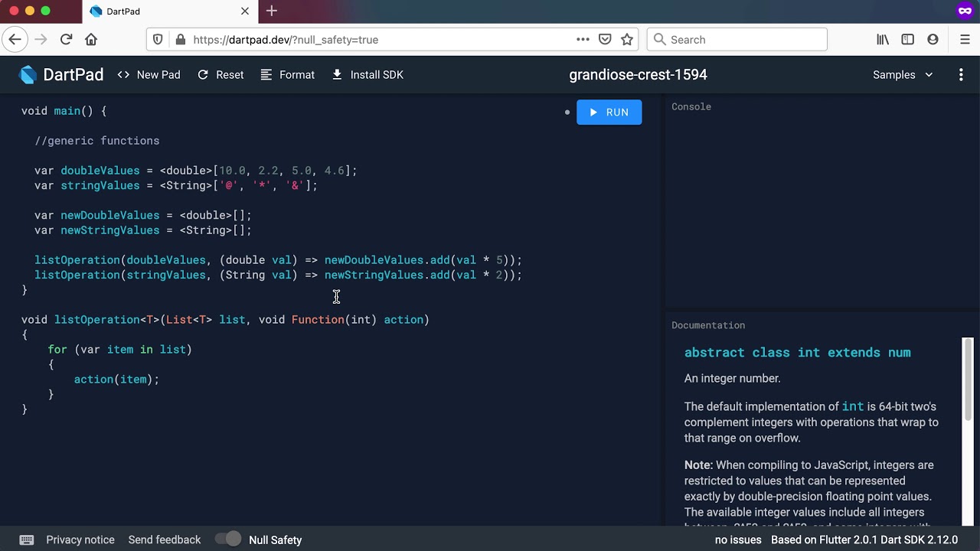Open the Firefox hamburger menu

(x=965, y=39)
